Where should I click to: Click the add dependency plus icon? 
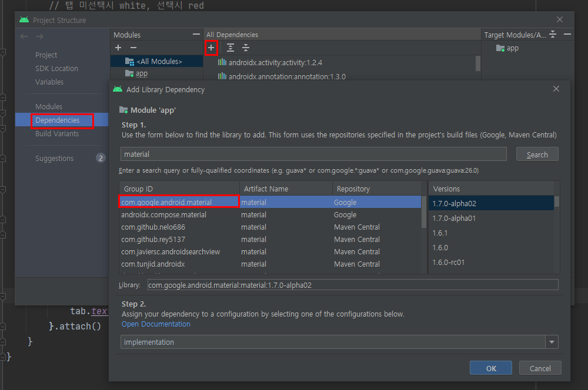211,48
